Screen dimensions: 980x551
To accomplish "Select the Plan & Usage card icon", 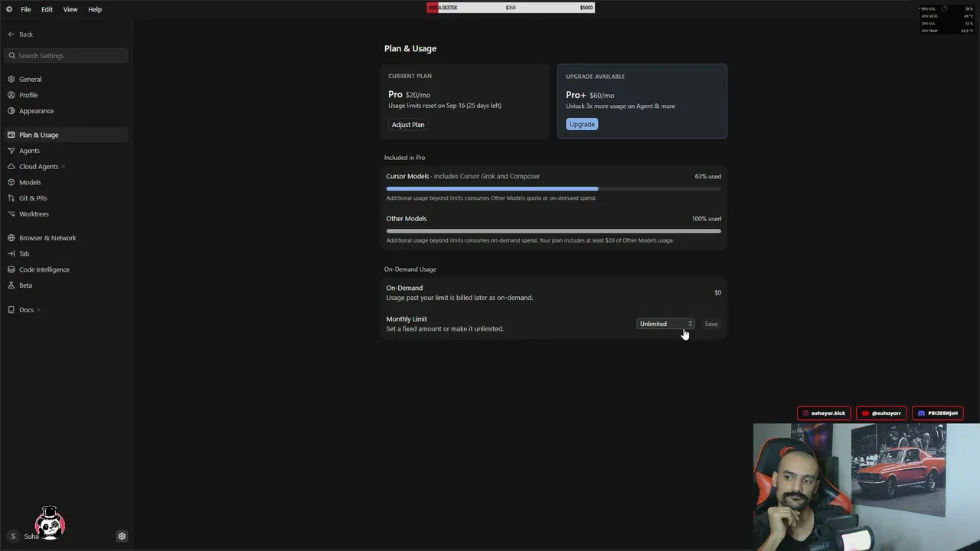I will click(x=11, y=135).
